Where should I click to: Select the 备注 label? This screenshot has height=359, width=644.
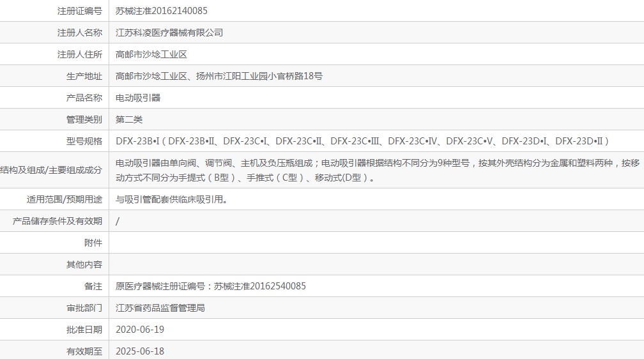pyautogui.click(x=93, y=286)
